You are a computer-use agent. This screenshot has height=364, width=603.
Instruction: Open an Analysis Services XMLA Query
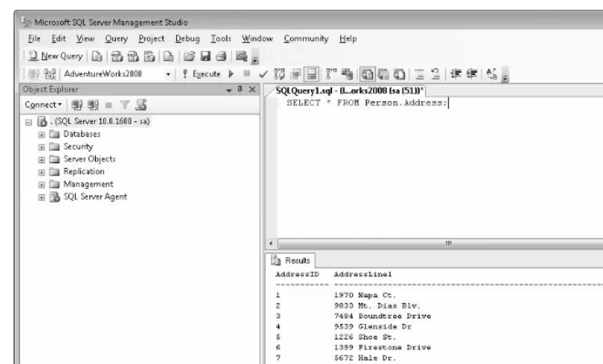150,56
